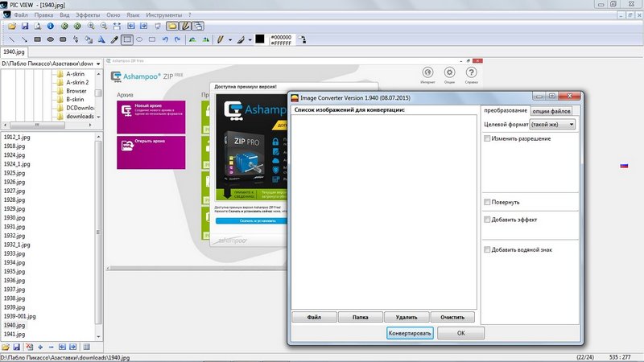
Task: Enable the Изменить разрешение checkbox
Action: [x=487, y=138]
